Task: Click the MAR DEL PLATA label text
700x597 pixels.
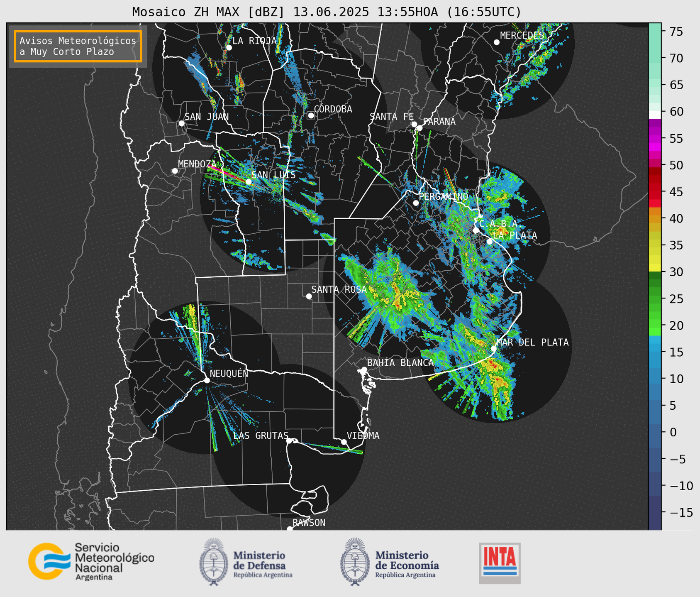Action: tap(532, 343)
